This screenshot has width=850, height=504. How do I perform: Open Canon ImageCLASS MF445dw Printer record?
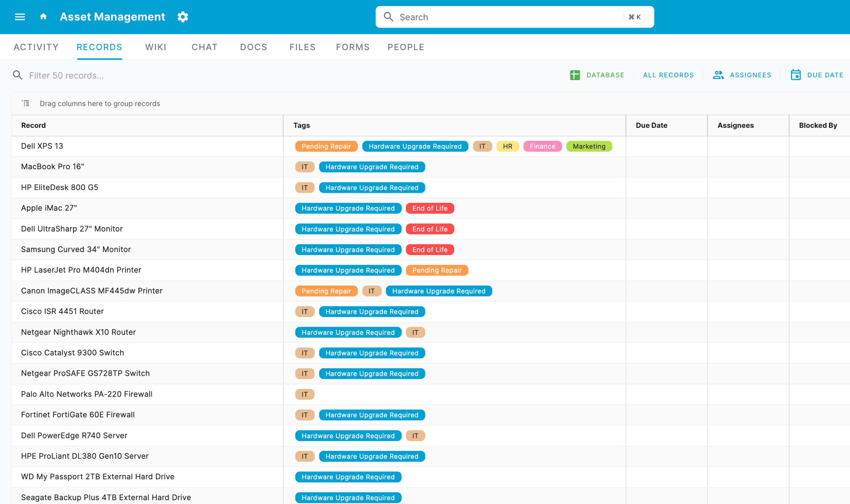coord(92,291)
